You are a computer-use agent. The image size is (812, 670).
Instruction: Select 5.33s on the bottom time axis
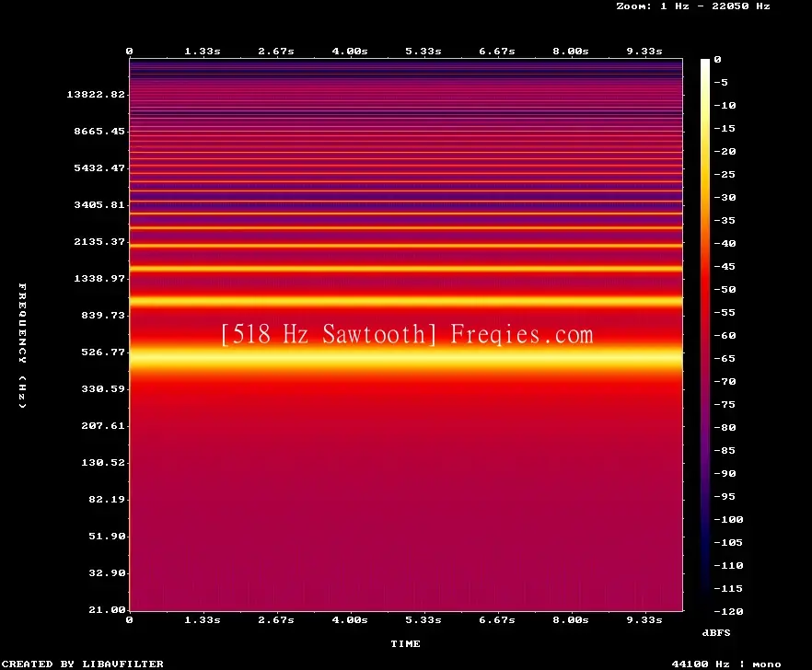coord(423,619)
